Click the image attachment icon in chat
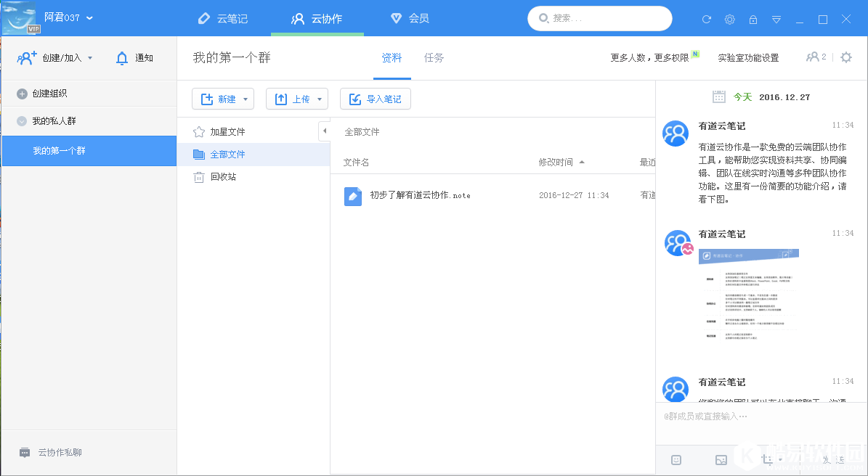 click(721, 459)
